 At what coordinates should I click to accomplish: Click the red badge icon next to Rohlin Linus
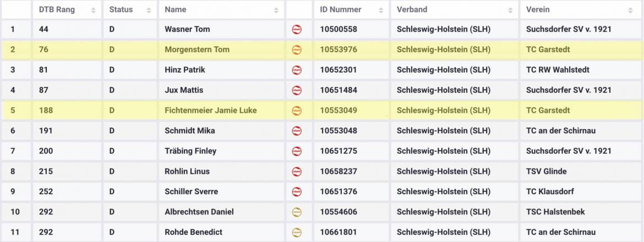(x=297, y=172)
